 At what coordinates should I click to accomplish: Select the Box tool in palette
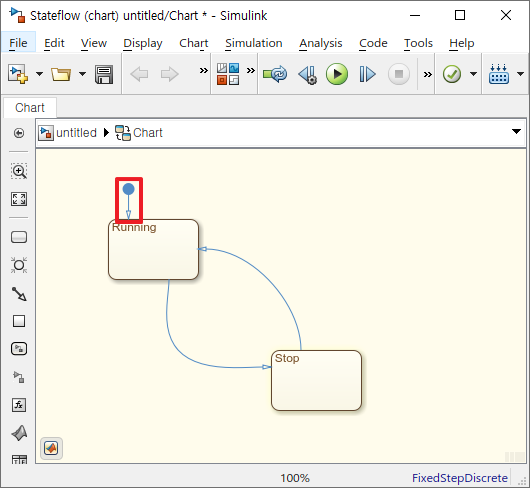(x=19, y=321)
